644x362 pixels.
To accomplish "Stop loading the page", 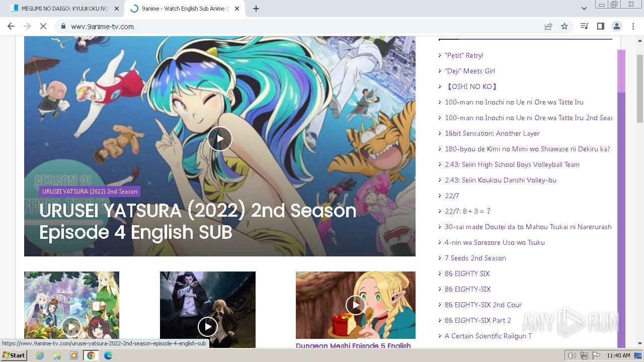I will [x=43, y=26].
